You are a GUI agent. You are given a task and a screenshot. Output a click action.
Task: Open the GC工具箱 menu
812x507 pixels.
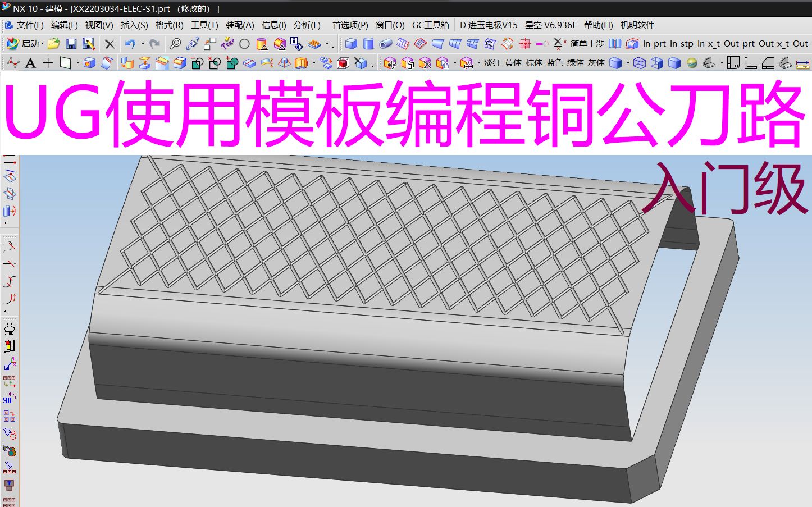(x=431, y=25)
